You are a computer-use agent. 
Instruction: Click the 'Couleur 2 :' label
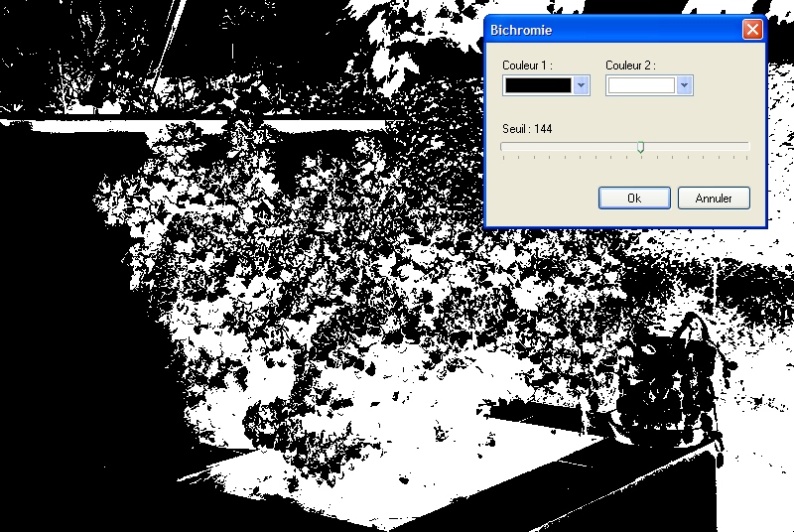click(630, 66)
